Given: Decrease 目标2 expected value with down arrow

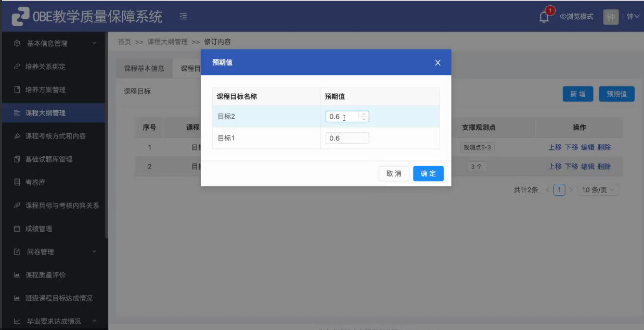Looking at the screenshot, I should click(x=364, y=119).
